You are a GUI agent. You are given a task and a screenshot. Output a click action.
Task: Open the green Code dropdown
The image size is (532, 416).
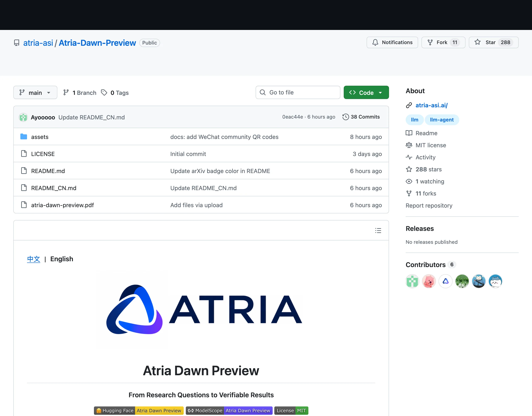click(366, 92)
